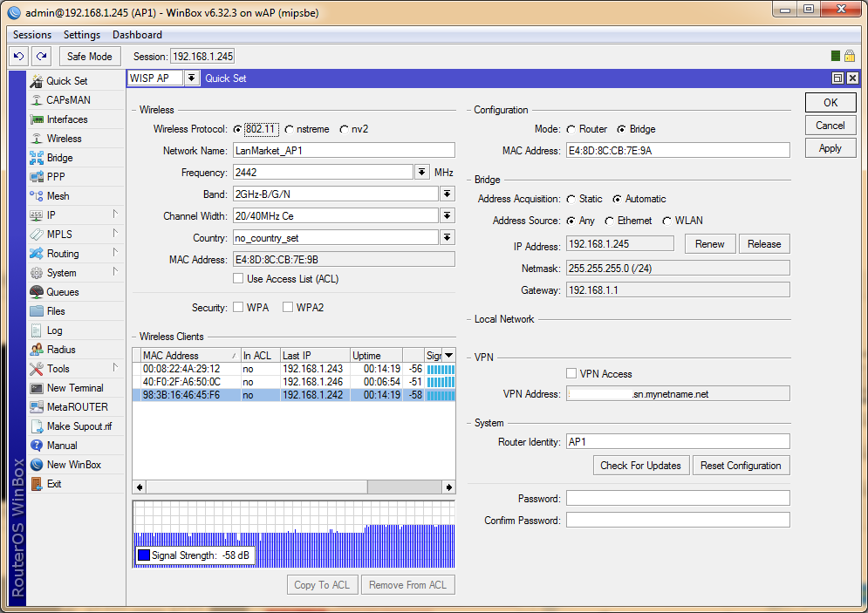This screenshot has width=868, height=613.
Task: Click the Check For Updates button
Action: coord(640,466)
